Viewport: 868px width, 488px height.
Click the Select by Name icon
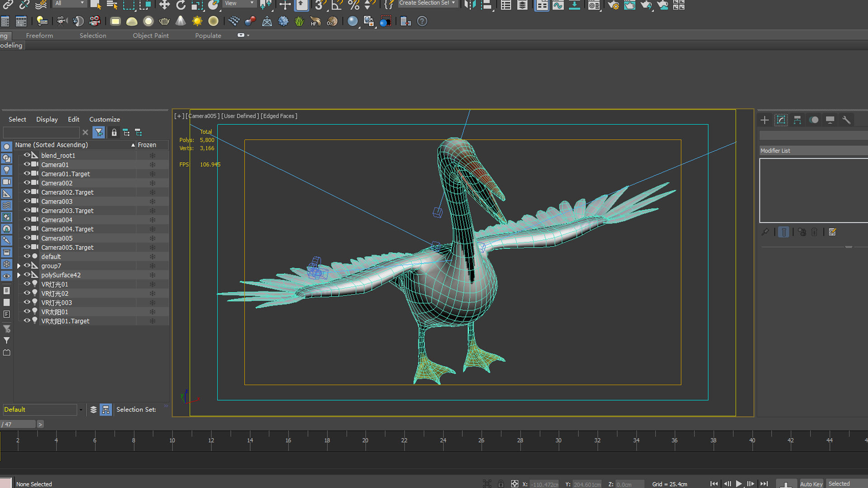coord(112,5)
